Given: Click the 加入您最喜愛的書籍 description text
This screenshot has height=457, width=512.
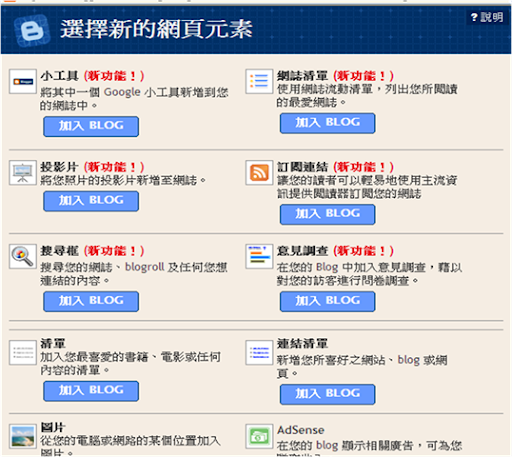Looking at the screenshot, I should pyautogui.click(x=130, y=363).
